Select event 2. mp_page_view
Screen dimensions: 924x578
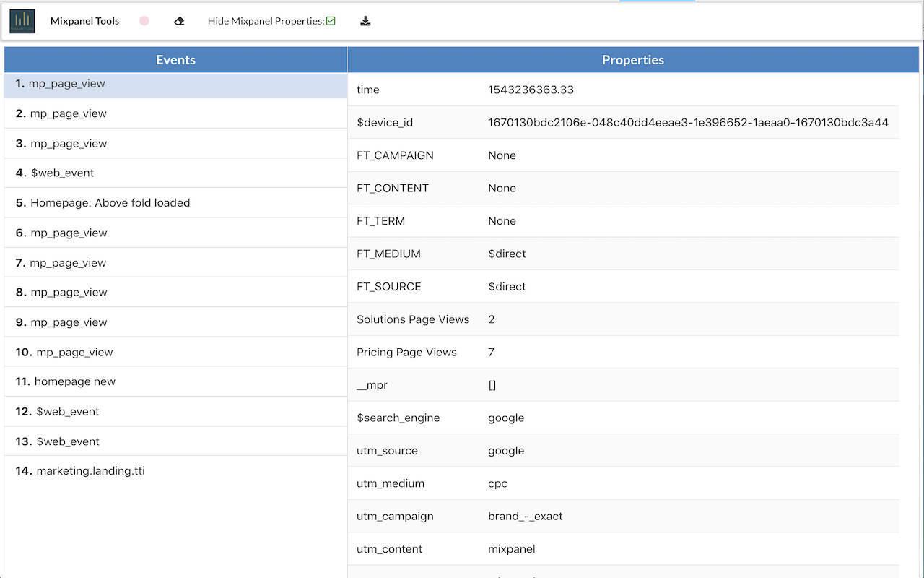click(175, 113)
